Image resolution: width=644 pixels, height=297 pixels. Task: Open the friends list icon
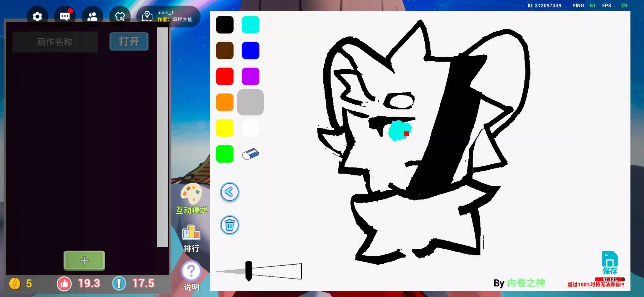92,16
